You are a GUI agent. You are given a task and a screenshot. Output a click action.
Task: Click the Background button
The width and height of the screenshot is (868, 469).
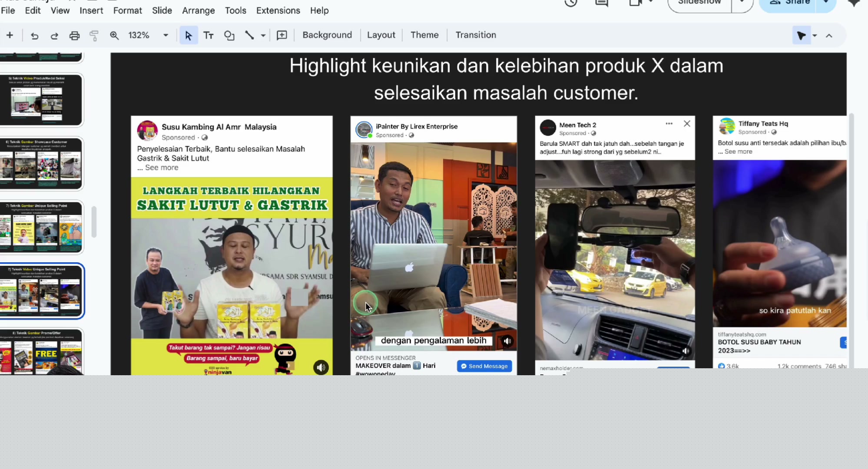coord(327,35)
